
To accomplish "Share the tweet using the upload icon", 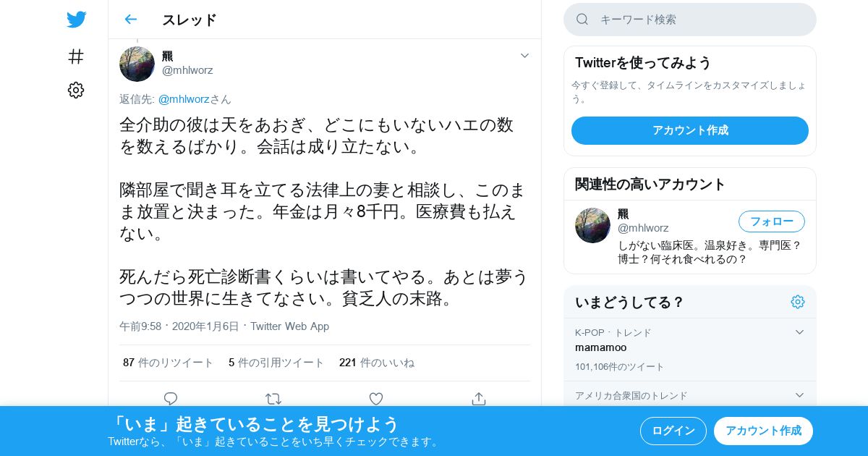I will pos(478,398).
